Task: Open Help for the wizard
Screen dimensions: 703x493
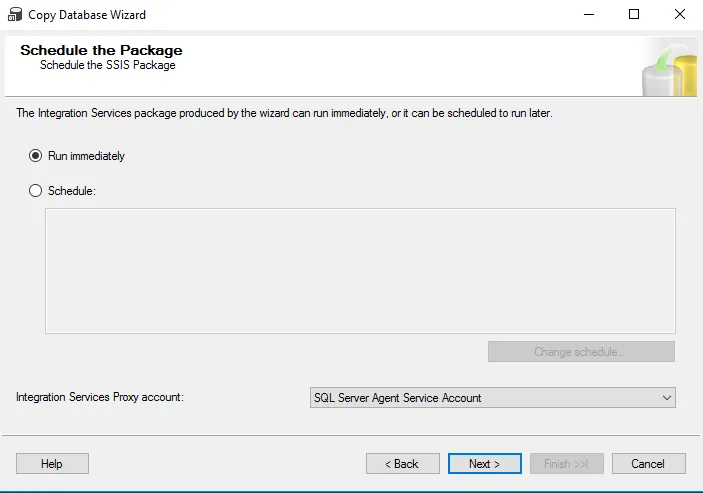Action: [52, 464]
